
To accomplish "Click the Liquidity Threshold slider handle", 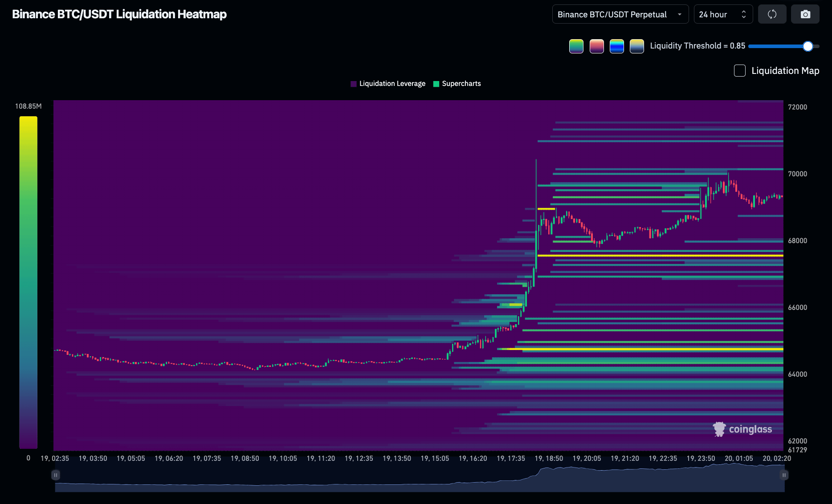I will click(x=808, y=46).
